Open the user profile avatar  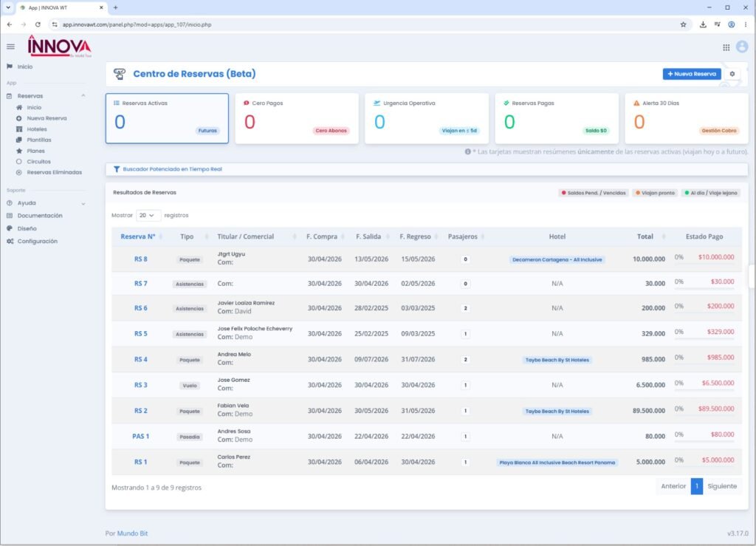point(742,47)
